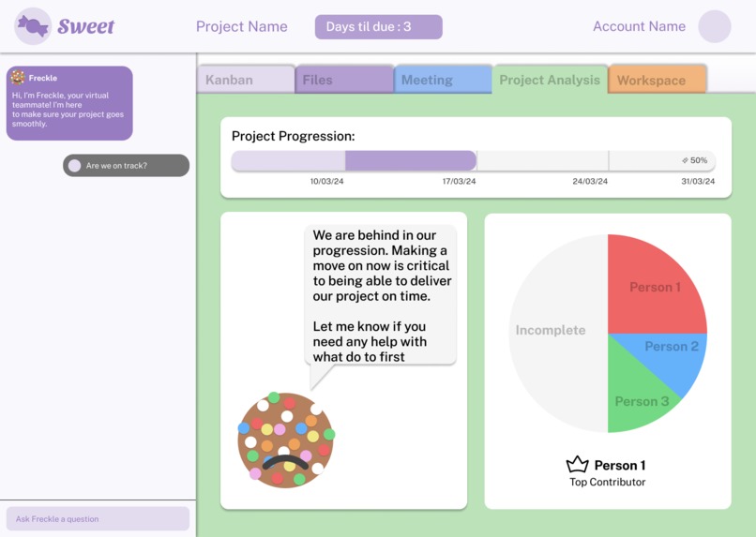The height and width of the screenshot is (537, 756).
Task: Click the Sweet candy logo icon
Action: pyautogui.click(x=32, y=26)
